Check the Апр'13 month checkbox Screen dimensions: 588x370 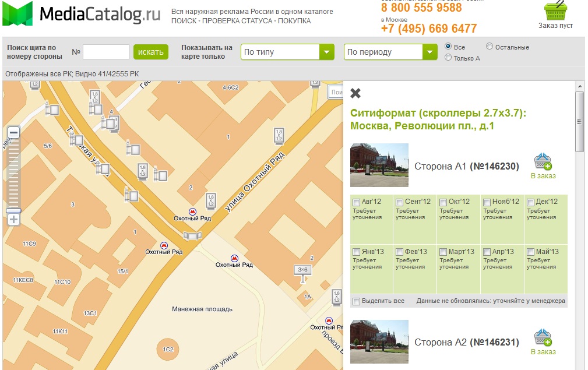click(487, 252)
